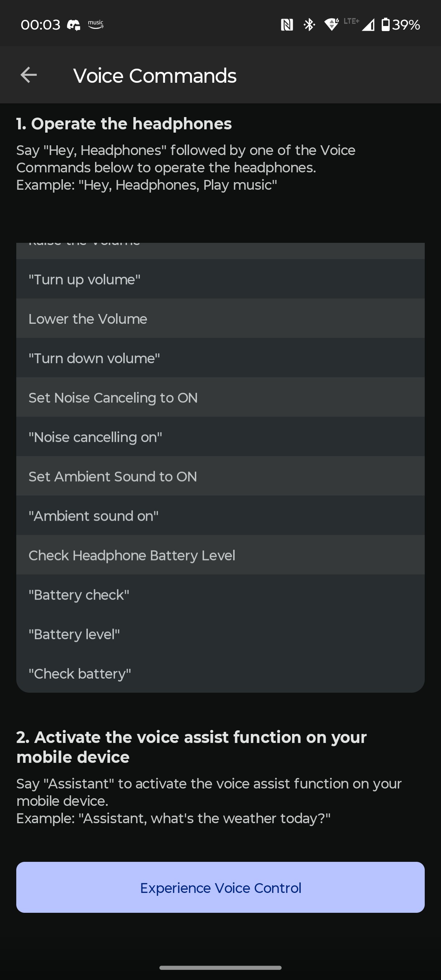Image resolution: width=441 pixels, height=980 pixels.
Task: Tap the Bluetooth status icon
Action: (309, 25)
